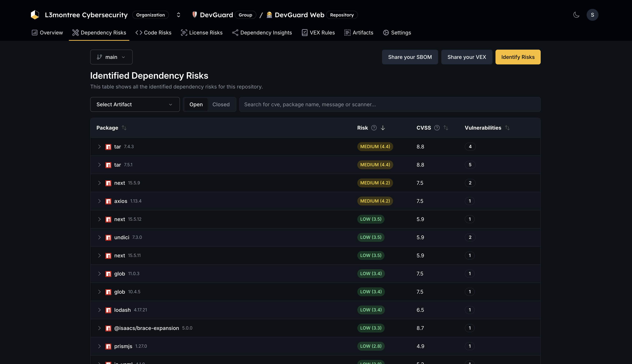Click the Identify Risks button
Image resolution: width=632 pixels, height=364 pixels.
[x=518, y=57]
